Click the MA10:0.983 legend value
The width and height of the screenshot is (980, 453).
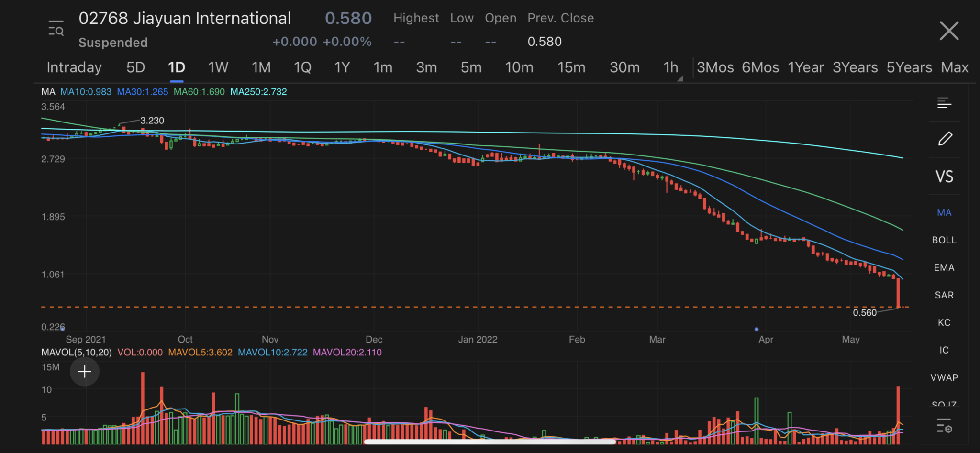pos(86,92)
